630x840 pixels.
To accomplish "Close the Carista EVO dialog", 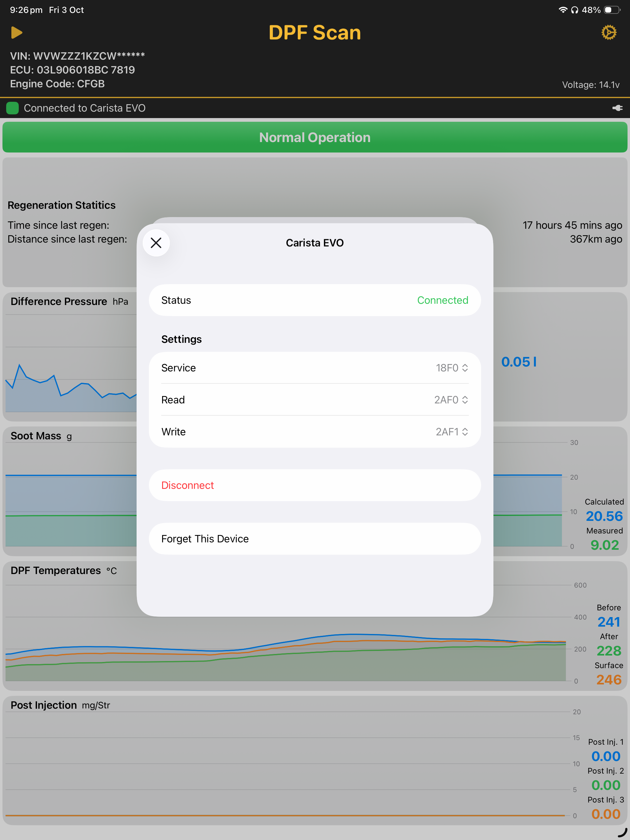I will tap(156, 243).
